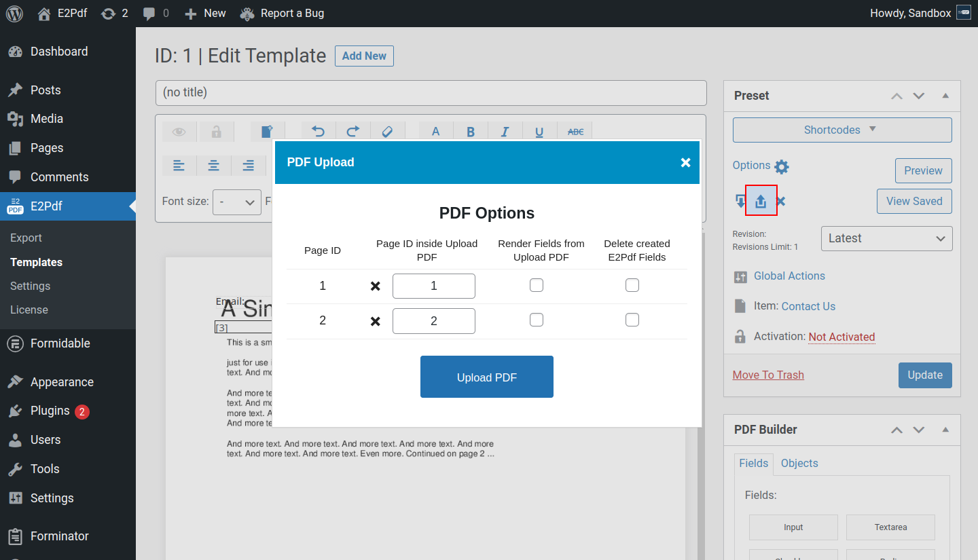Check Delete created E2Pdf Fields for page 1
This screenshot has width=978, height=560.
click(x=632, y=285)
